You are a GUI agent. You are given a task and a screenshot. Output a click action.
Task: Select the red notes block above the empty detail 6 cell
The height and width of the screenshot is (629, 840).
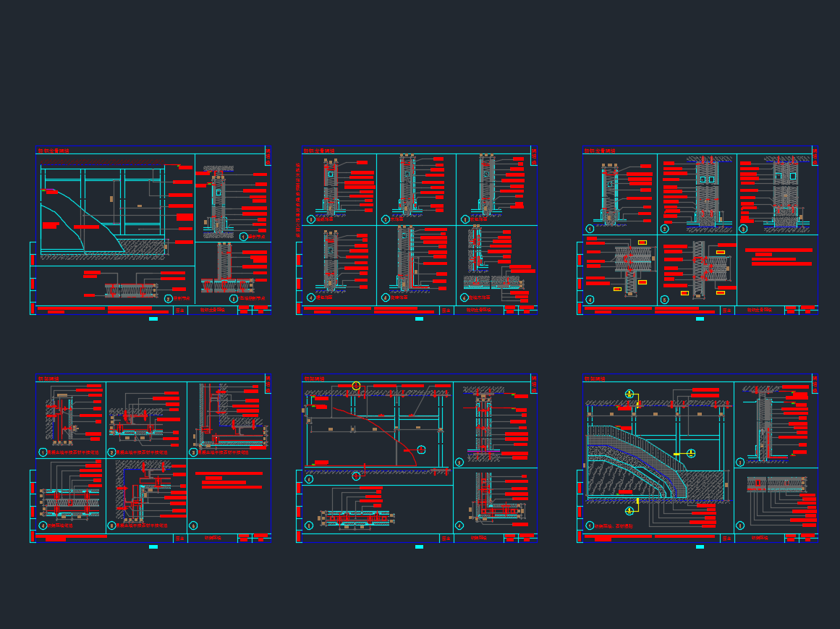(x=229, y=480)
